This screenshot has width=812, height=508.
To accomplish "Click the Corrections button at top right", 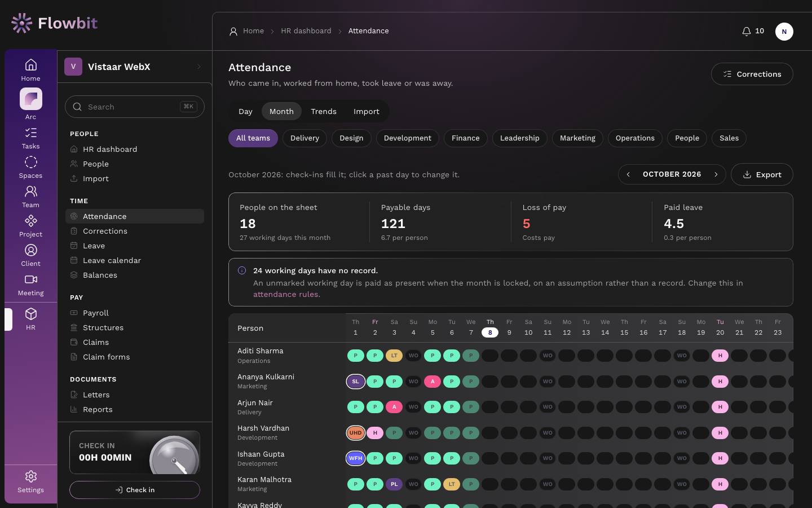I will (752, 74).
